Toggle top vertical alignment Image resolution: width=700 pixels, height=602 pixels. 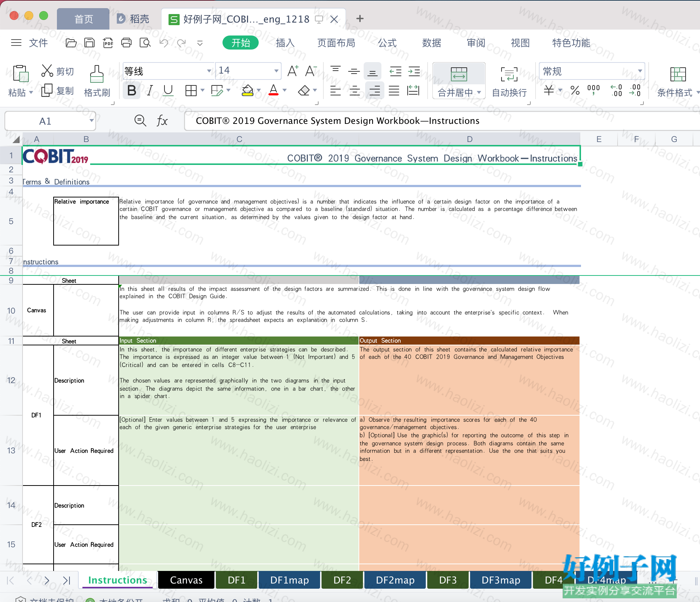[x=336, y=71]
